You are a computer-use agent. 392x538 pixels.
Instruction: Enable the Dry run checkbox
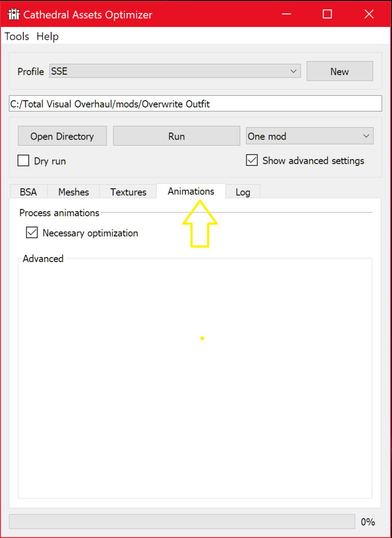click(x=23, y=160)
